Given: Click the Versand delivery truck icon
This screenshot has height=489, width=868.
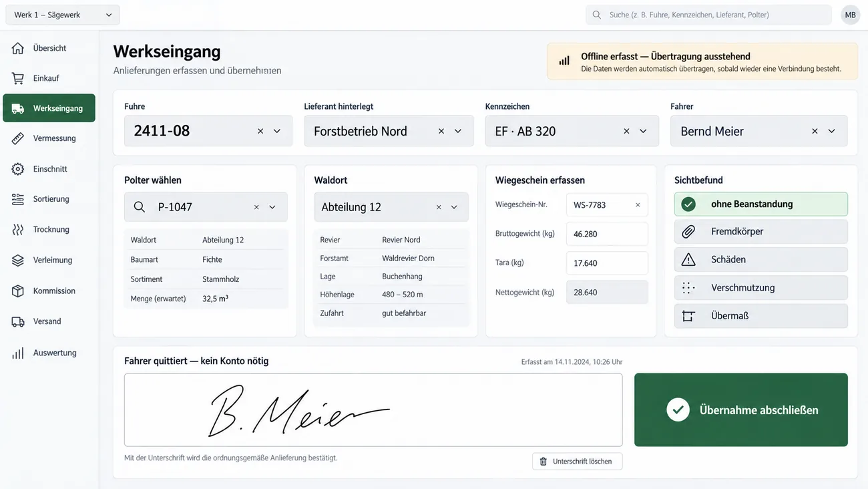Looking at the screenshot, I should pyautogui.click(x=18, y=321).
